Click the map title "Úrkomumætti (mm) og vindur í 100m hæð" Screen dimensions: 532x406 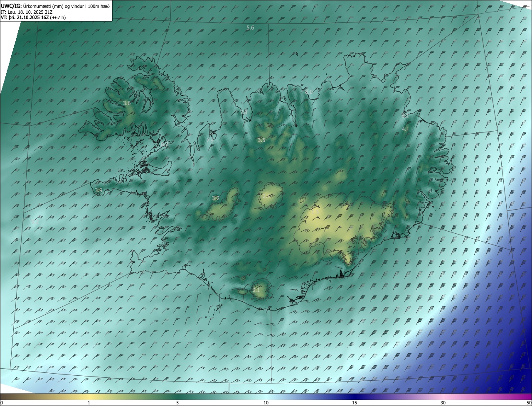coord(67,6)
